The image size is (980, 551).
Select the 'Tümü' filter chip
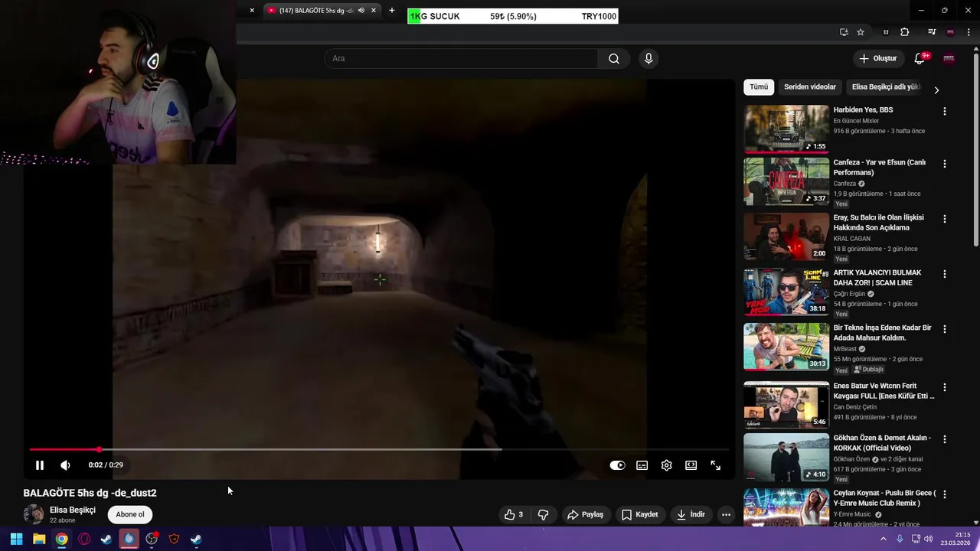pos(759,87)
